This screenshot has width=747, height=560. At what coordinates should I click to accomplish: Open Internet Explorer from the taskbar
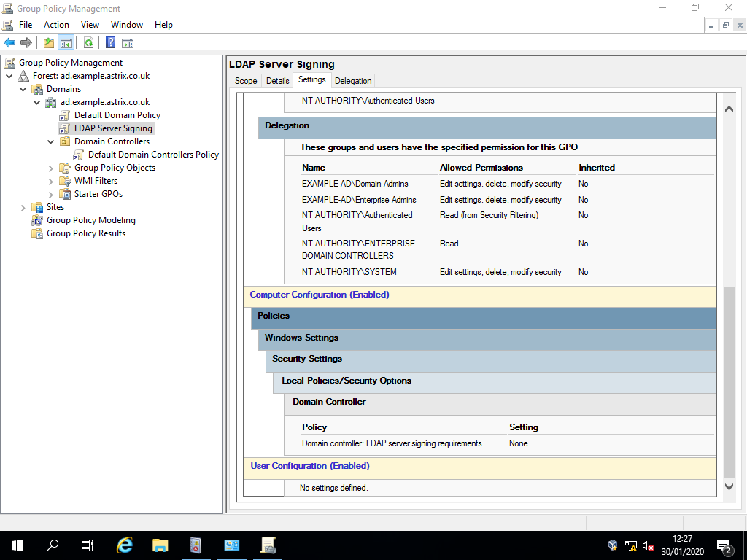(124, 545)
